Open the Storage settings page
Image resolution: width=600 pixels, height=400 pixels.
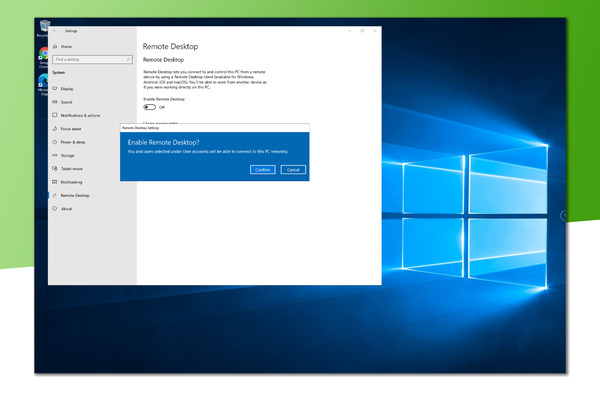coord(68,155)
